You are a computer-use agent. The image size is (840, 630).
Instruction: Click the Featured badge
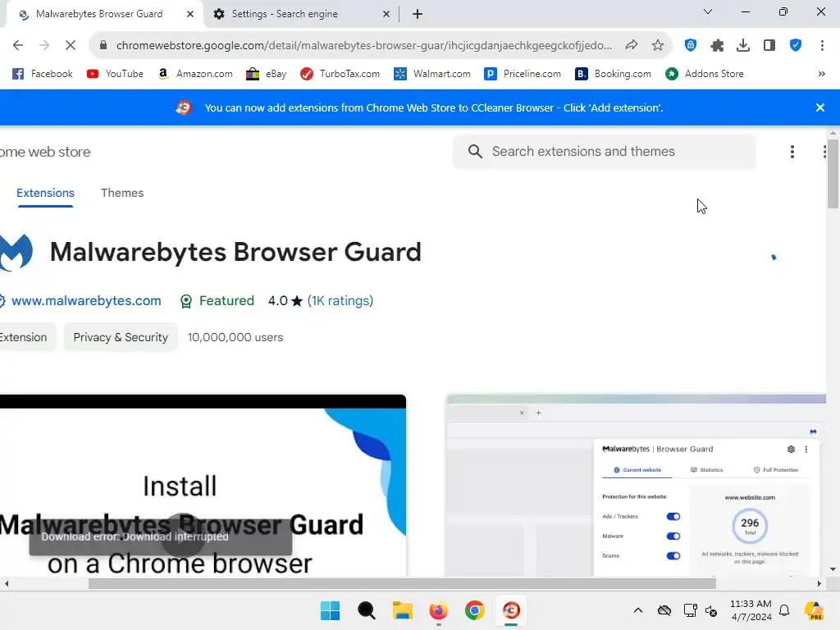(217, 301)
